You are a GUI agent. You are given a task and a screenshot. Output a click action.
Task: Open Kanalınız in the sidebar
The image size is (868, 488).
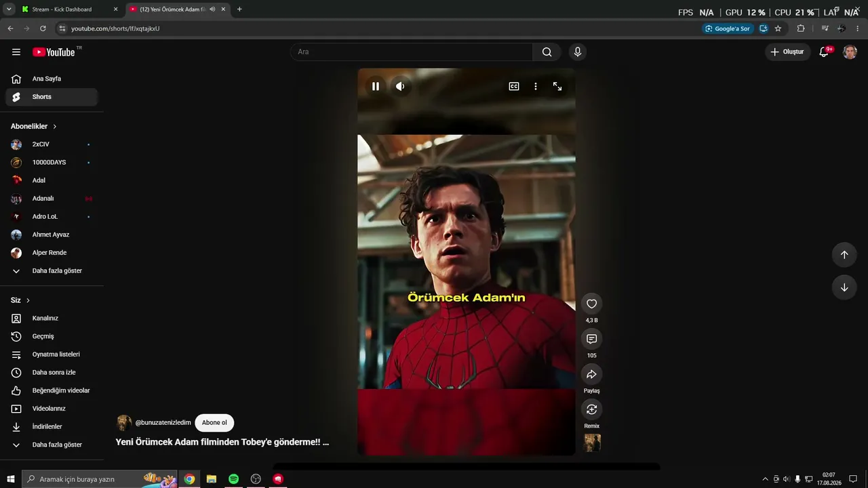coord(52,319)
